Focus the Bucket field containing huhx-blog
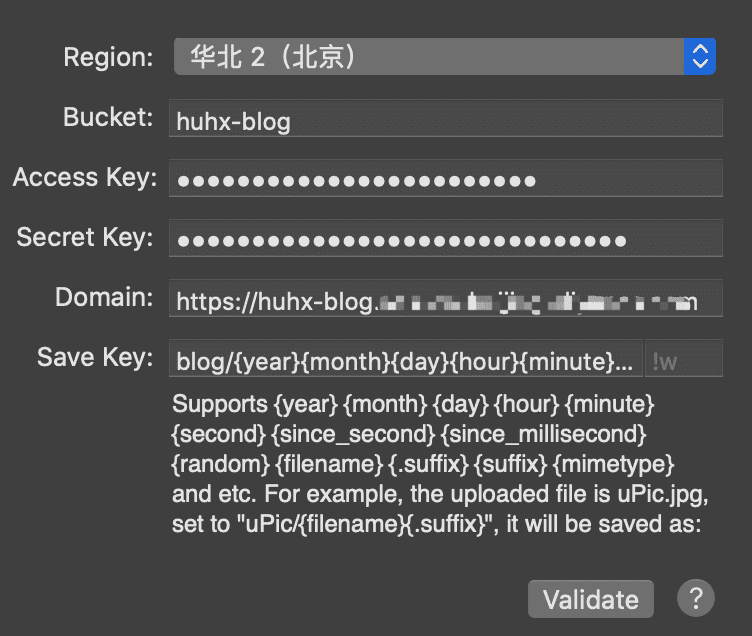The height and width of the screenshot is (636, 752). [x=446, y=118]
